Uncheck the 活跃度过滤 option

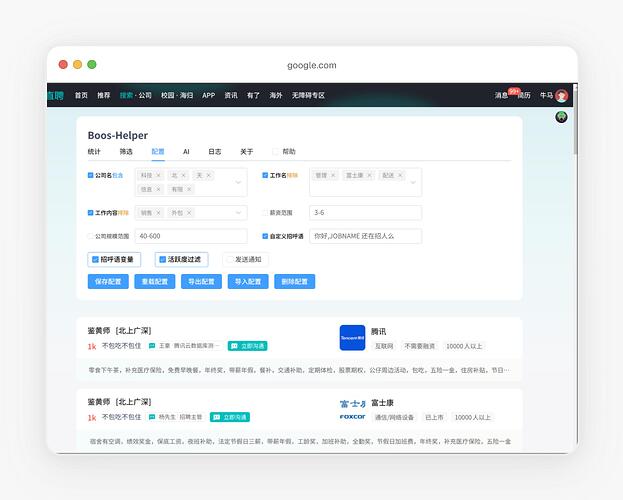pos(163,260)
